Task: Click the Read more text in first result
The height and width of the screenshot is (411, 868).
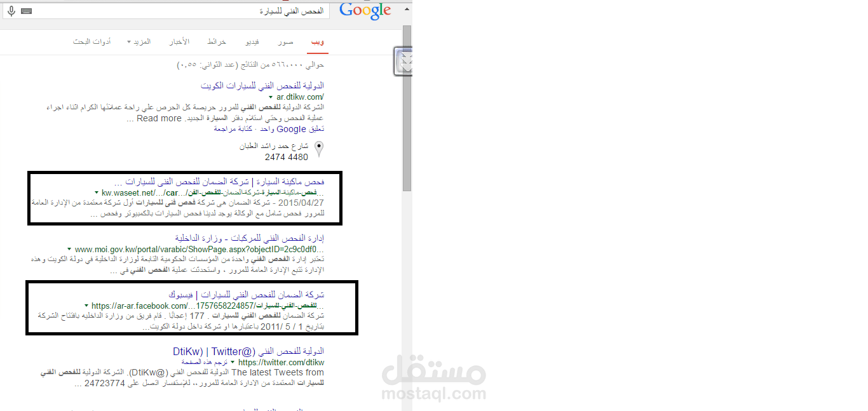Action: click(x=159, y=118)
